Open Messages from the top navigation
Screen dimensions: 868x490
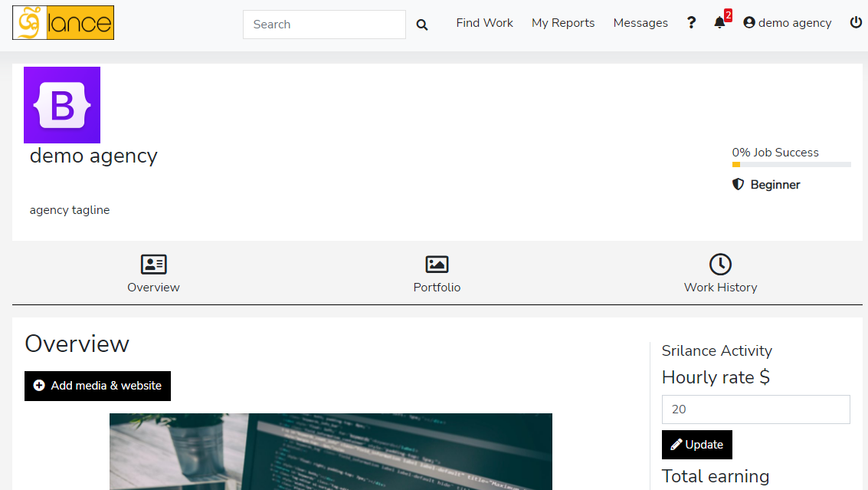(640, 23)
